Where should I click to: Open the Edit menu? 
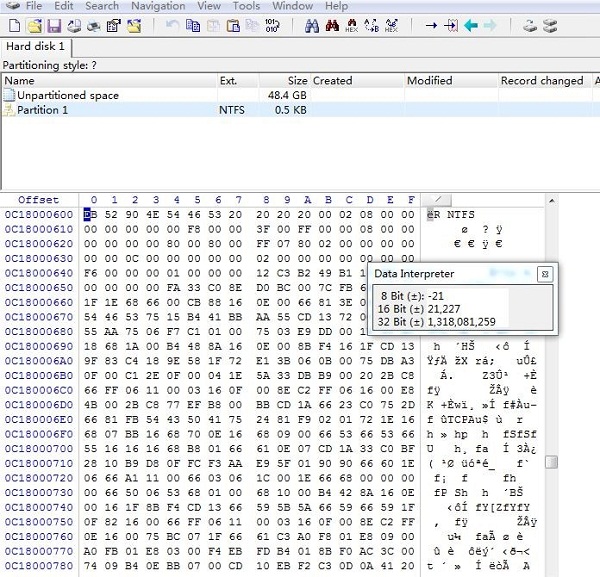click(64, 6)
